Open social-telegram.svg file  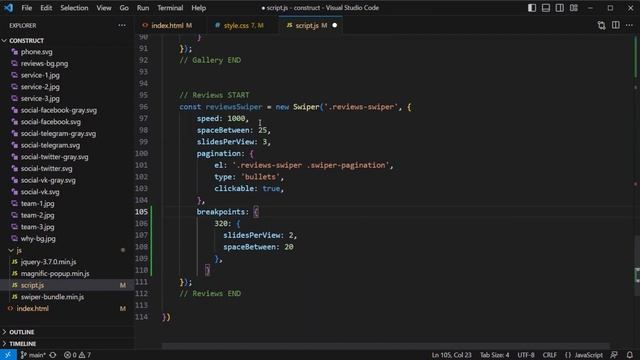click(x=50, y=145)
